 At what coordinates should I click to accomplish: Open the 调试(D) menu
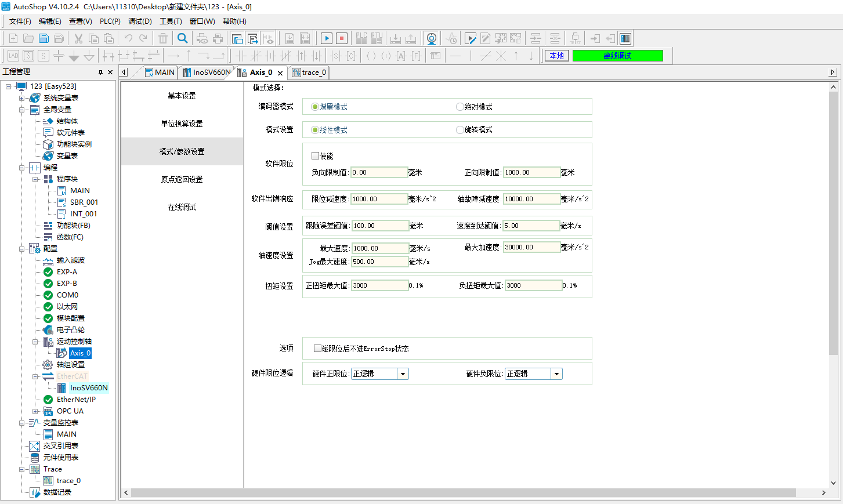point(140,21)
